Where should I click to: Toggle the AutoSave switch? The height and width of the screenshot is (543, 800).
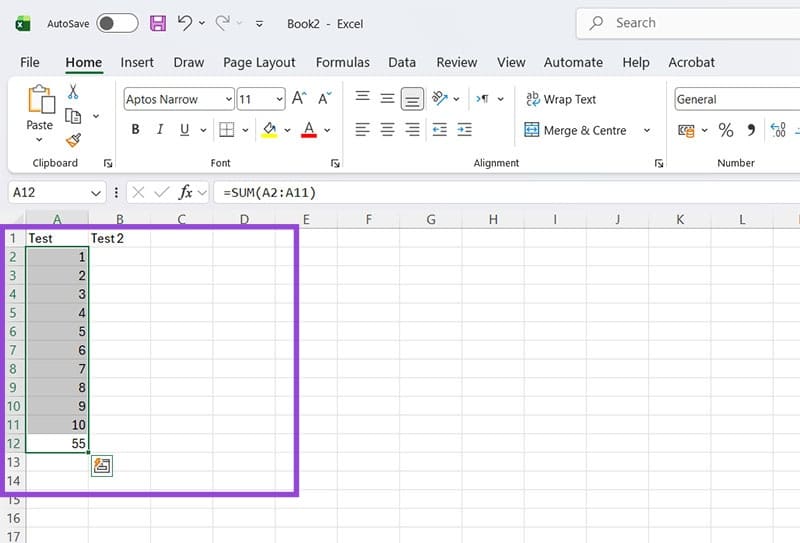117,23
